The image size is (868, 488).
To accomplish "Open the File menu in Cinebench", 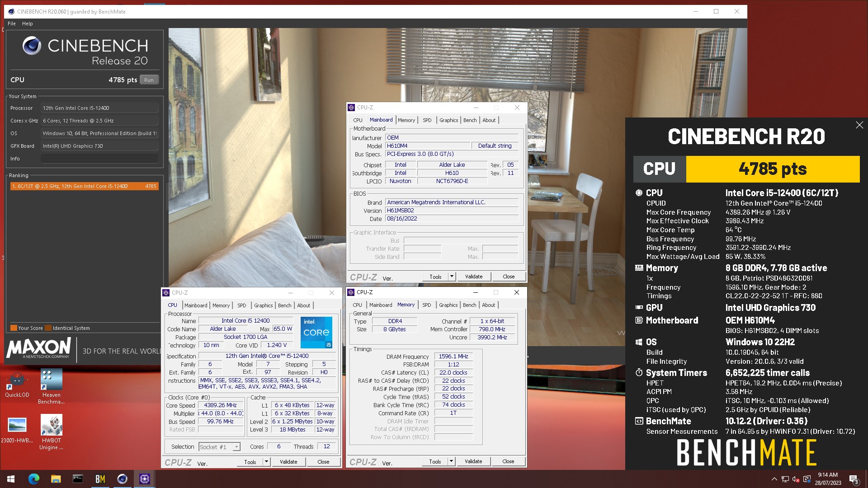I will [x=12, y=23].
